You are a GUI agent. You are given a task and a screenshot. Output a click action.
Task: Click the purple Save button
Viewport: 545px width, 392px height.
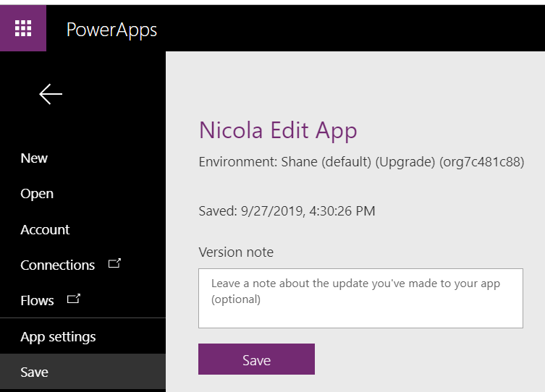pyautogui.click(x=256, y=359)
